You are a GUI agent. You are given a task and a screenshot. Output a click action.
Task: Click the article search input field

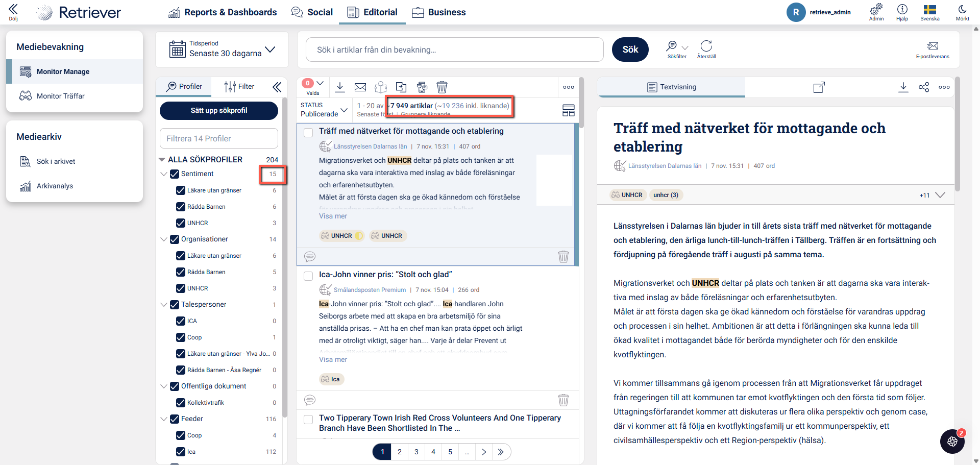(454, 50)
